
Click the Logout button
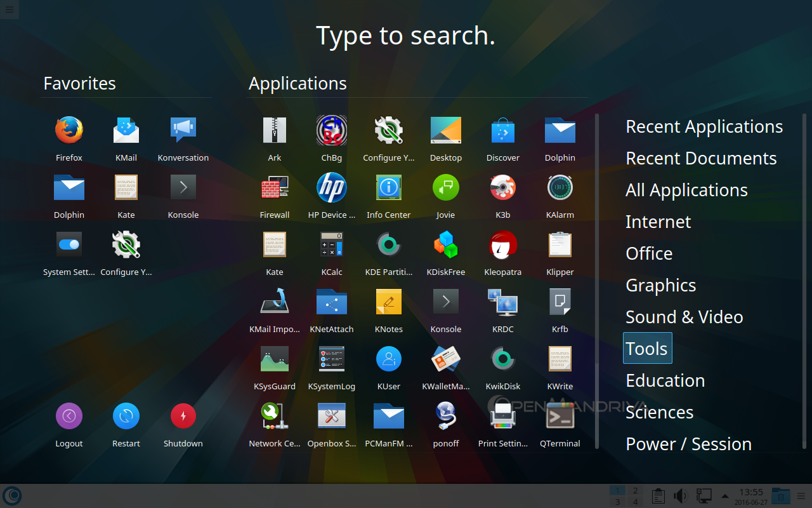point(69,417)
